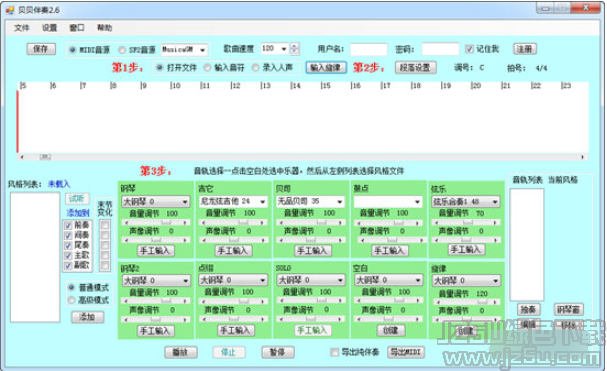Click the 播放 play button
This screenshot has width=607, height=371.
click(181, 352)
